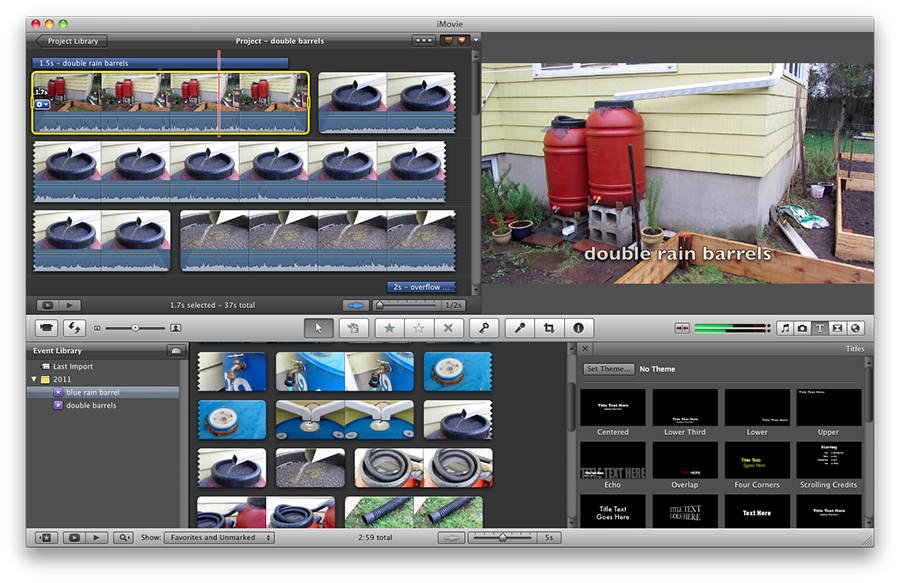Show the photo browser with camera icon
The width and height of the screenshot is (900, 583).
tap(802, 328)
